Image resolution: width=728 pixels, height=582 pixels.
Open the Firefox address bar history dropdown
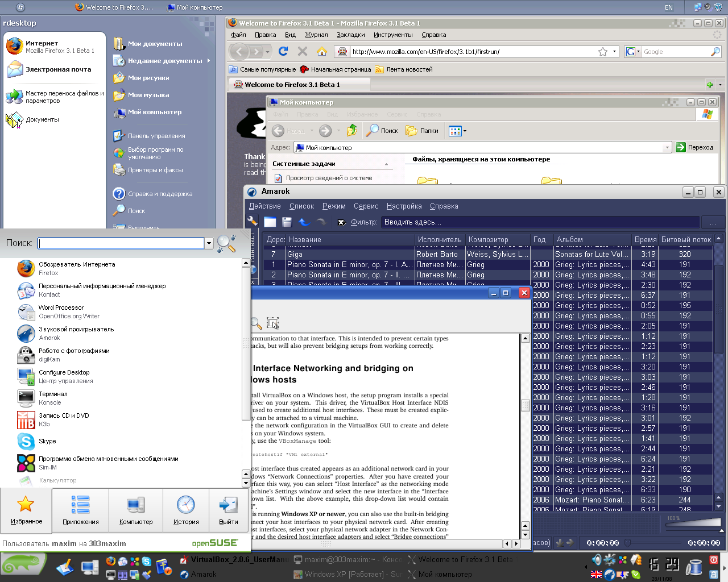615,52
